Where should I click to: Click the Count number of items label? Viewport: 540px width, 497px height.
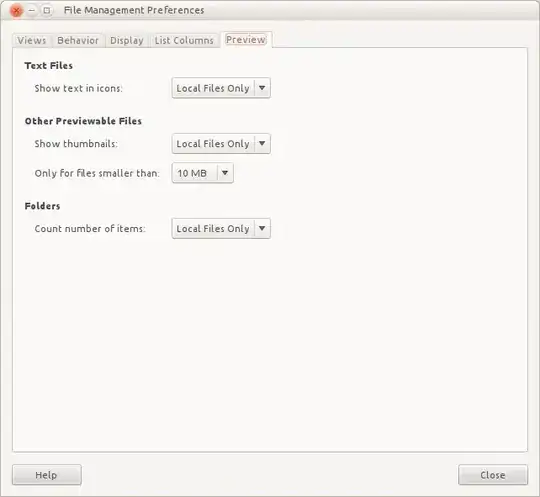[90, 229]
